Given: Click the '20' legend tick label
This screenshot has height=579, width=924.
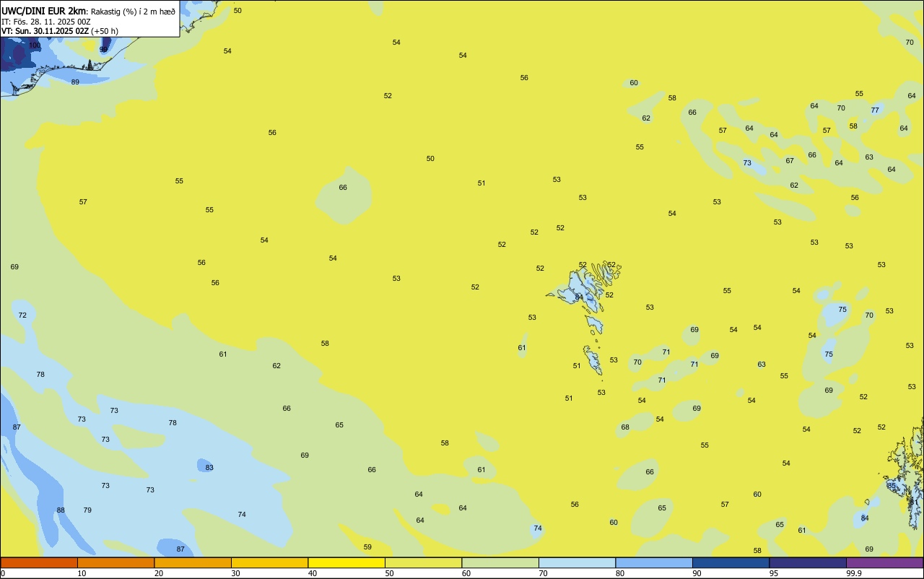Looking at the screenshot, I should coord(159,573).
